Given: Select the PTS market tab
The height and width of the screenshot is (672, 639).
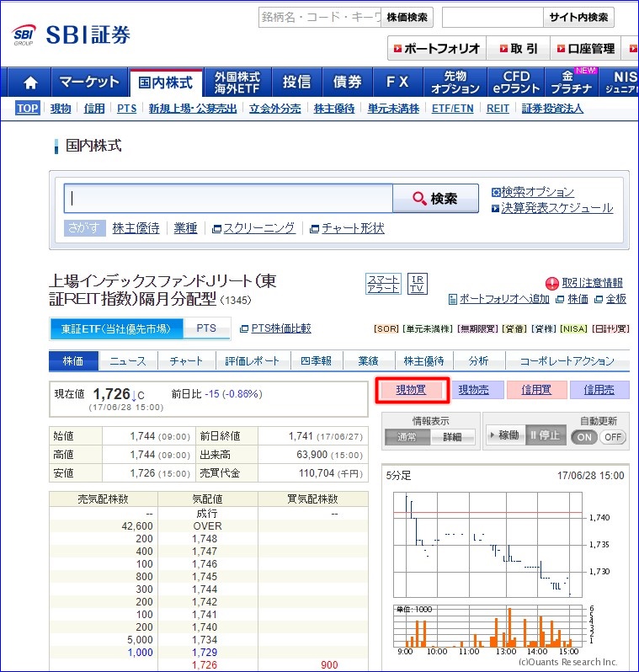Looking at the screenshot, I should pos(206,328).
